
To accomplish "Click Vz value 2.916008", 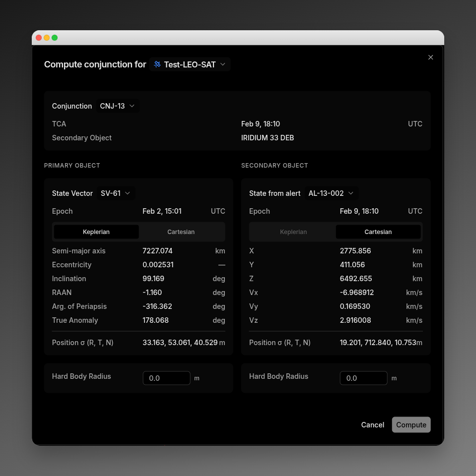I will pyautogui.click(x=355, y=320).
